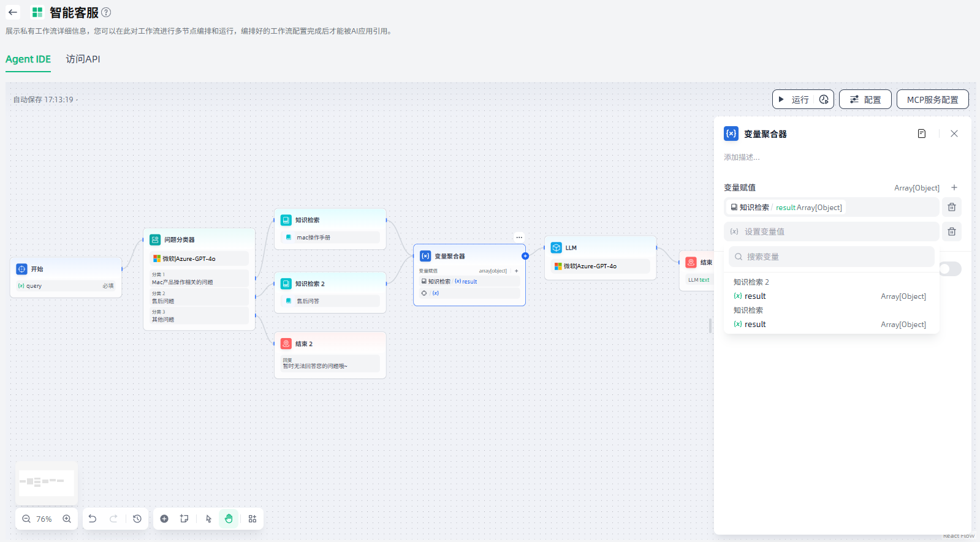The image size is (980, 542).
Task: Click the zoom out magnifier icon
Action: [x=26, y=519]
